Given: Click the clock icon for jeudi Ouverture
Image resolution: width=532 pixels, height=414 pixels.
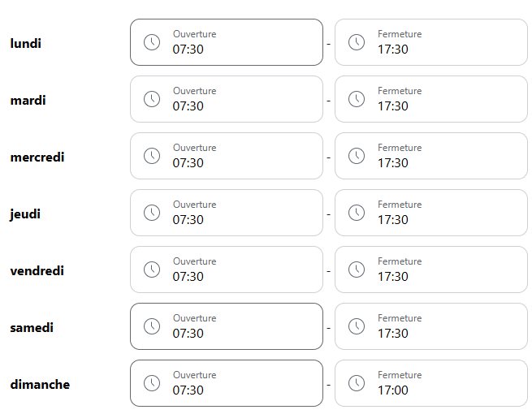Looking at the screenshot, I should (152, 213).
